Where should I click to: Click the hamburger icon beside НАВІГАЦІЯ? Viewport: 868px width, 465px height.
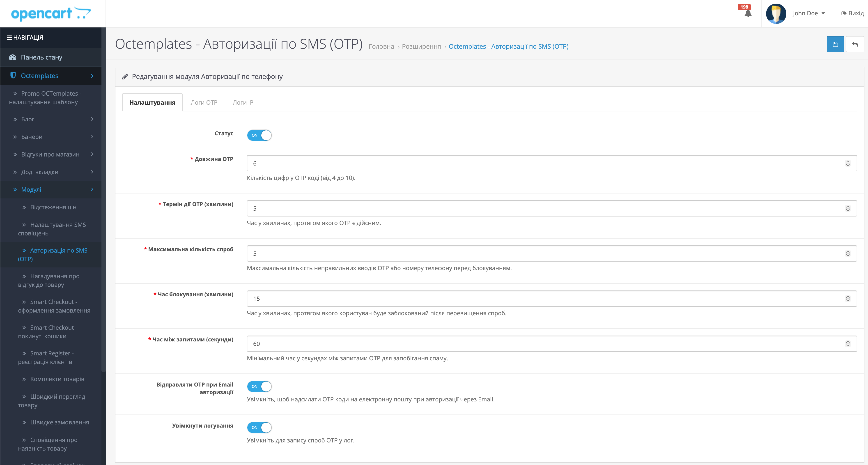[x=9, y=37]
